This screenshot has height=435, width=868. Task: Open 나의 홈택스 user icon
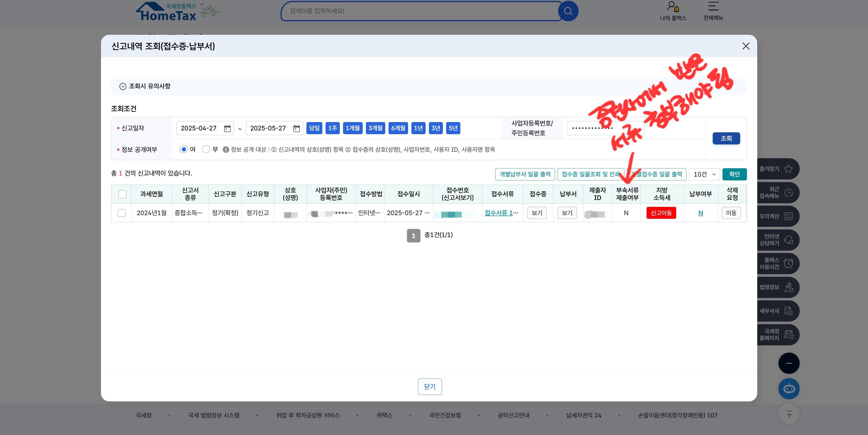pos(673,7)
